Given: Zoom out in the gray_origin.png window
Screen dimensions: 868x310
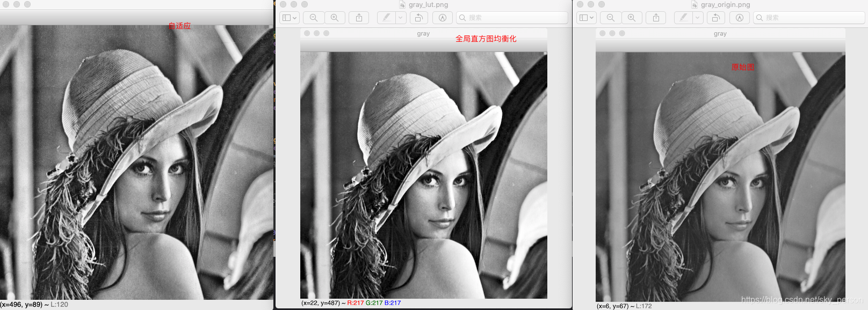Looking at the screenshot, I should pos(610,18).
